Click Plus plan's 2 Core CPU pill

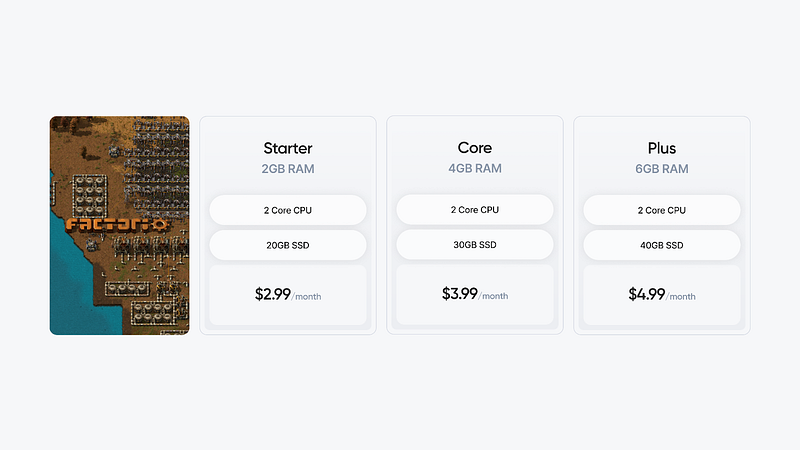point(661,210)
